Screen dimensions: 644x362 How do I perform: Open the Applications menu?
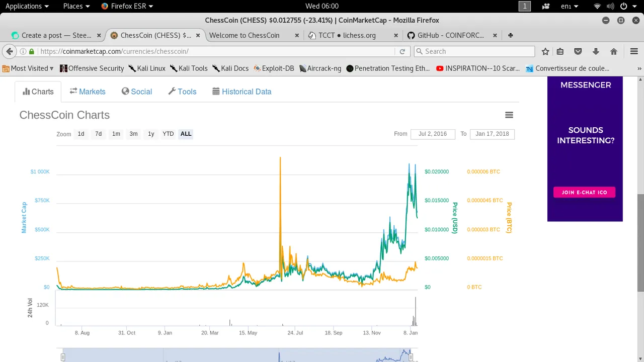coord(27,6)
